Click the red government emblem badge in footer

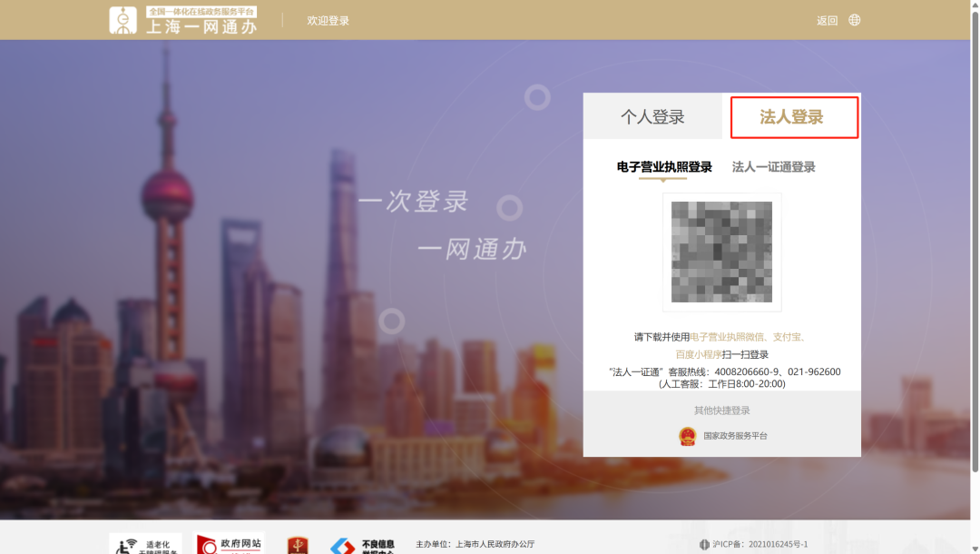point(298,545)
